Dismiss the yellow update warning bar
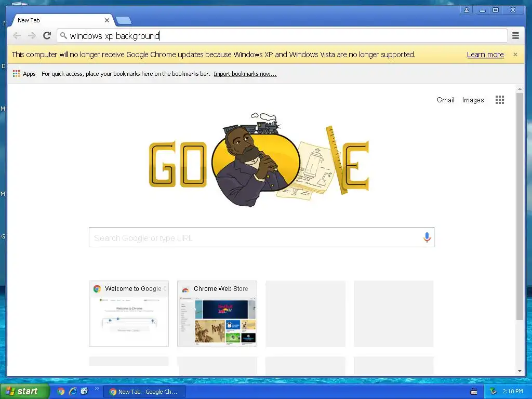Image resolution: width=532 pixels, height=399 pixels. (515, 54)
